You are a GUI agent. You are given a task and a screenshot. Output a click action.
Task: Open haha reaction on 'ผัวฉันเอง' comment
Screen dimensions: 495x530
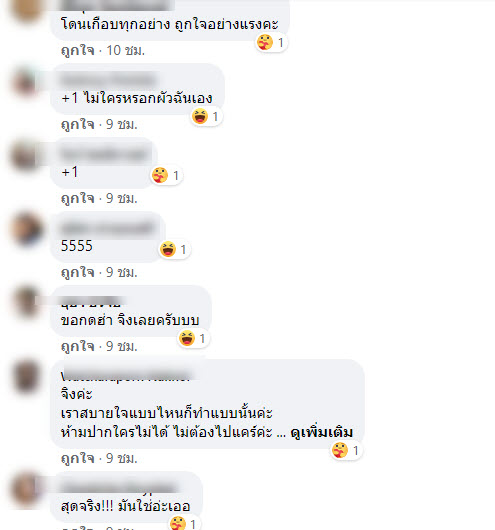pyautogui.click(x=206, y=117)
